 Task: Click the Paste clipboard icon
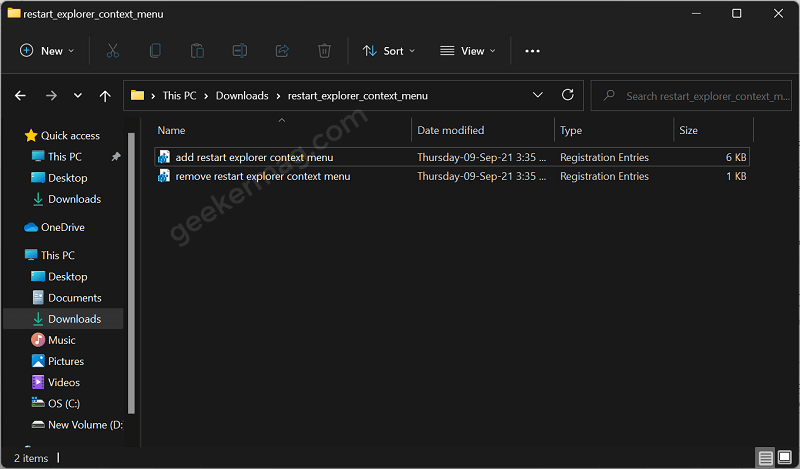(197, 51)
